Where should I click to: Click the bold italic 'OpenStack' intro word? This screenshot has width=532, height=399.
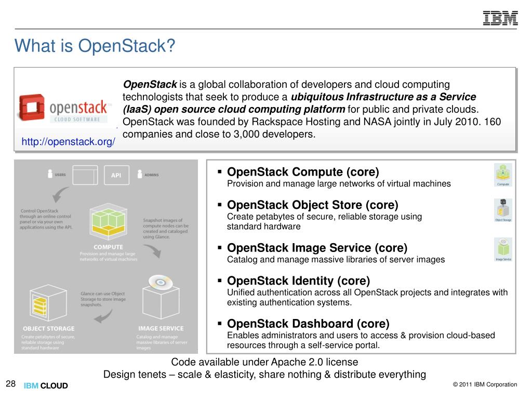(x=150, y=84)
